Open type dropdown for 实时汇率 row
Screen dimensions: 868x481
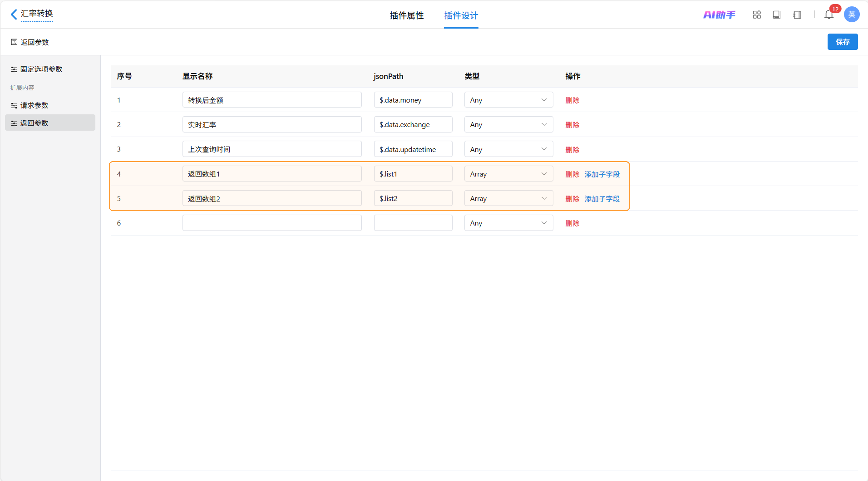(508, 125)
